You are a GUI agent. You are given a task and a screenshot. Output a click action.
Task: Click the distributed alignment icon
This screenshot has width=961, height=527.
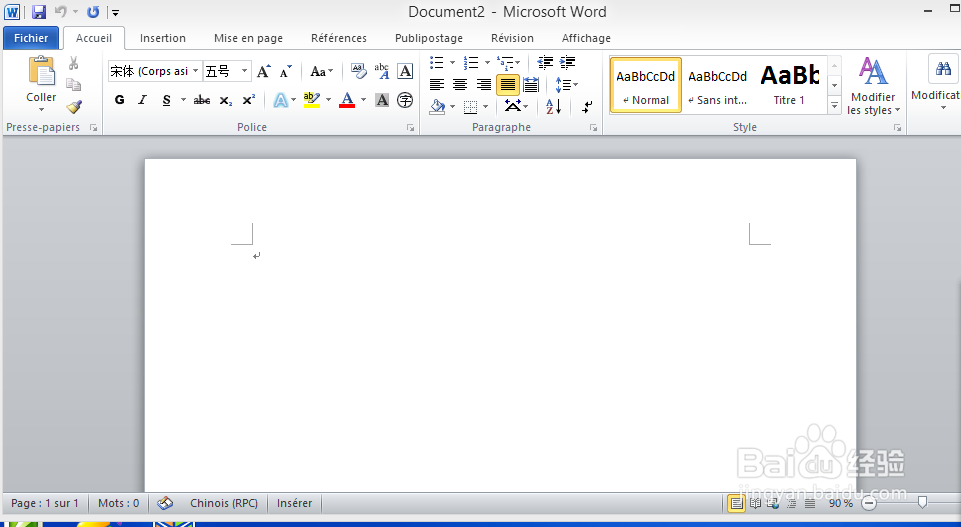(x=531, y=85)
